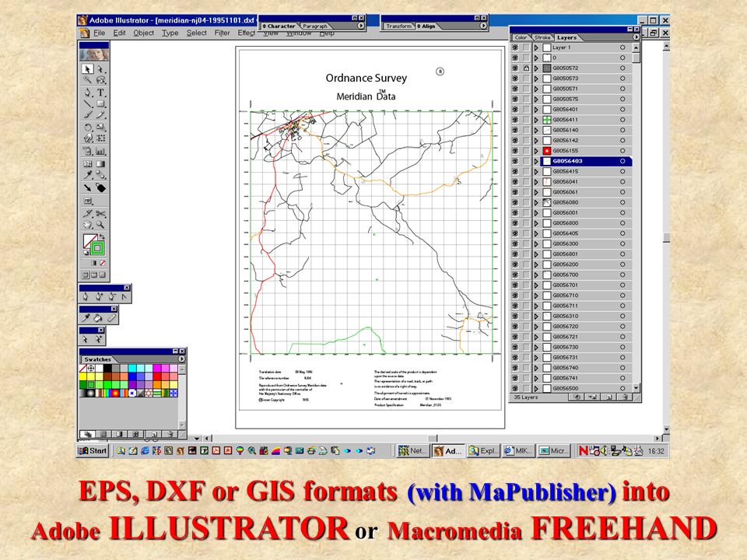The width and height of the screenshot is (747, 560).
Task: Expand layer G8056300 contents
Action: pyautogui.click(x=536, y=243)
